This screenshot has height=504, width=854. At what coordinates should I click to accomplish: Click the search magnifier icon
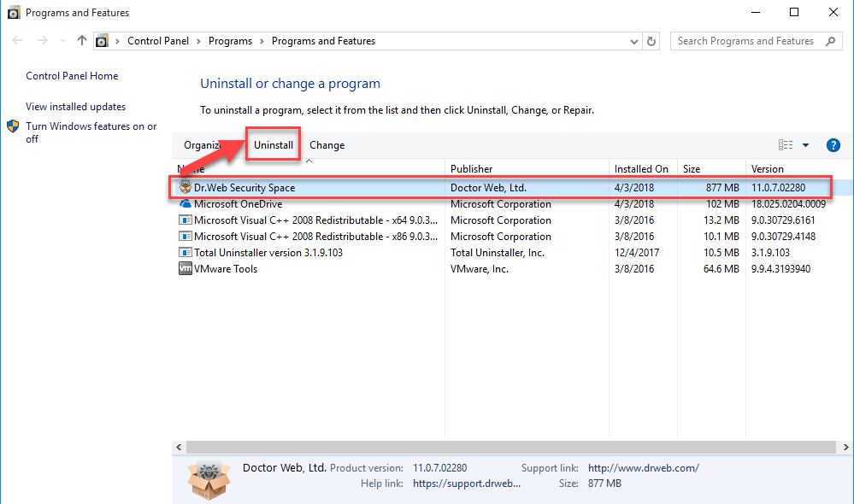(x=831, y=41)
